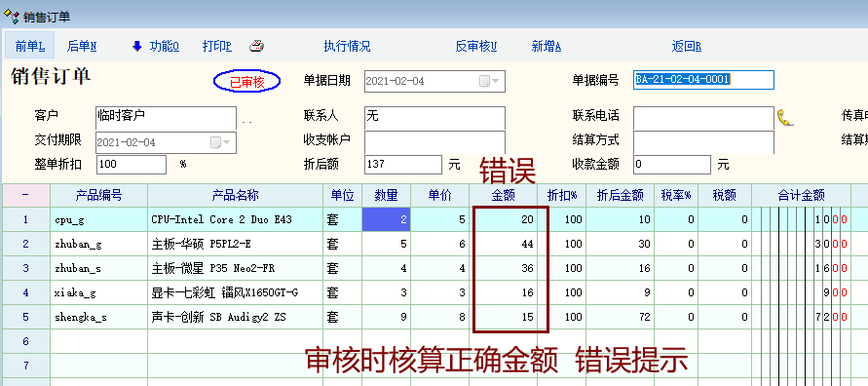Viewport: 868px width, 386px height.
Task: Click the printer icon in toolbar
Action: (x=256, y=46)
